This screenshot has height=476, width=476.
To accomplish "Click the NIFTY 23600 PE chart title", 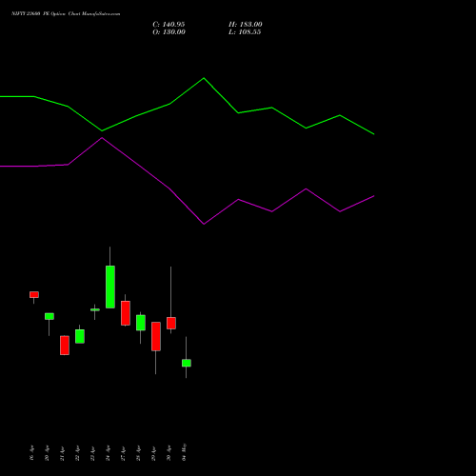I will (66, 14).
